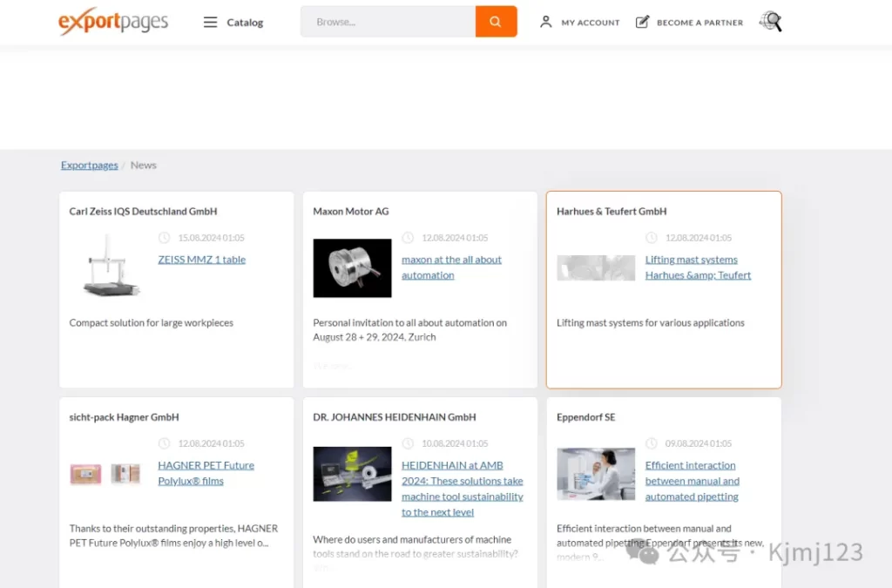Screen dimensions: 892x588
Task: Open MY ACCOUNT link
Action: 590,23
